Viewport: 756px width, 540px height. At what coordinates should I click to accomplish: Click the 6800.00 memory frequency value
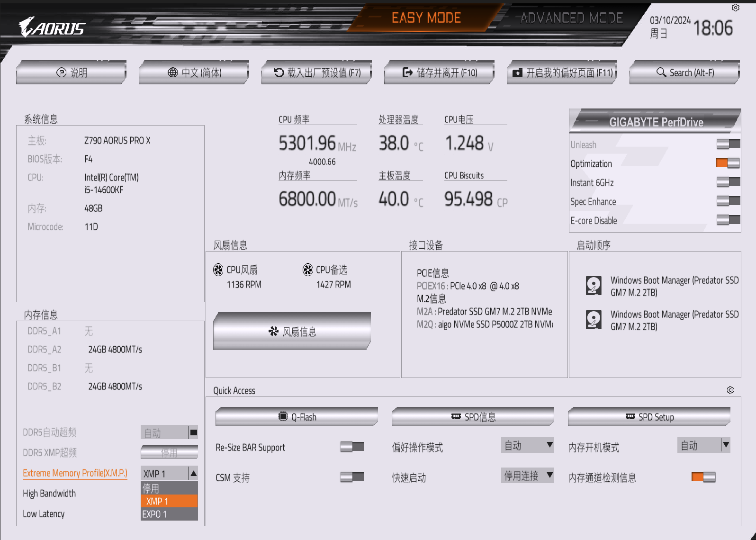[307, 199]
